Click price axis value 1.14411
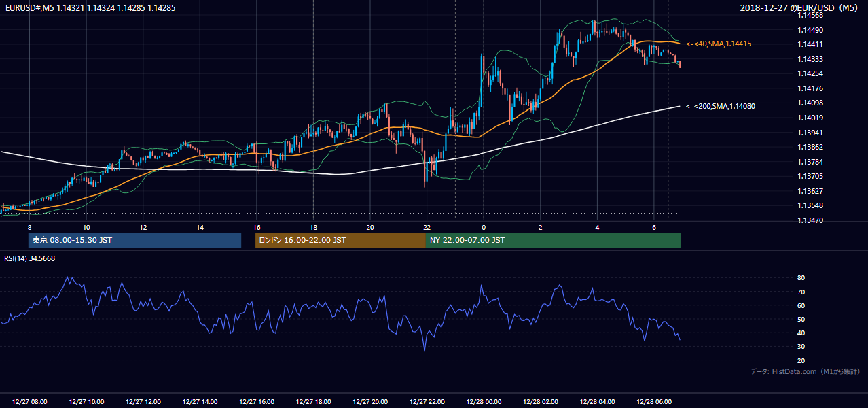 [811, 44]
